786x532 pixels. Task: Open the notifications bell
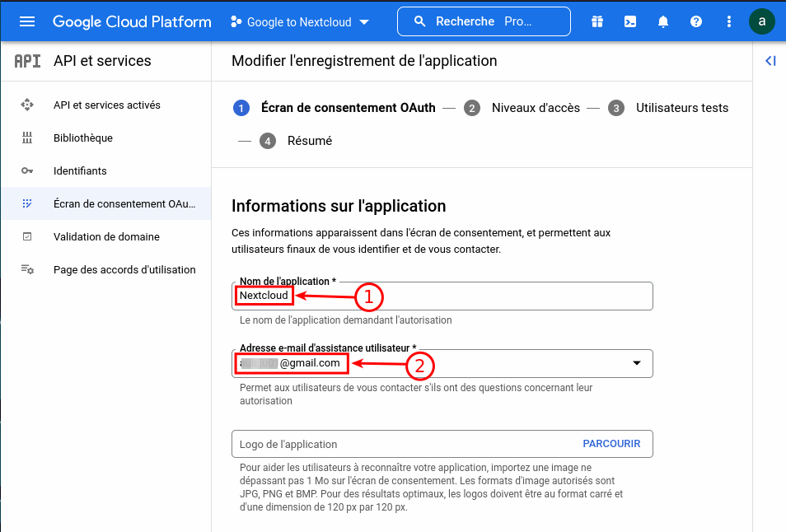[663, 21]
